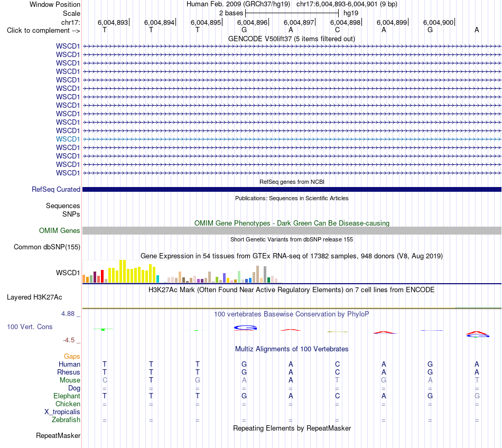Click position marker 6,004,899 on the ruler
The height and width of the screenshot is (448, 502).
point(392,22)
